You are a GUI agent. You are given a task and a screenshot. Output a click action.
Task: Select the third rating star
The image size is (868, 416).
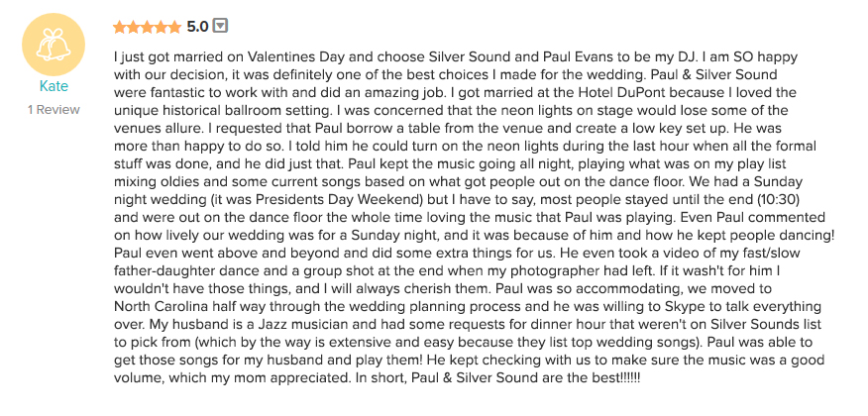click(148, 27)
